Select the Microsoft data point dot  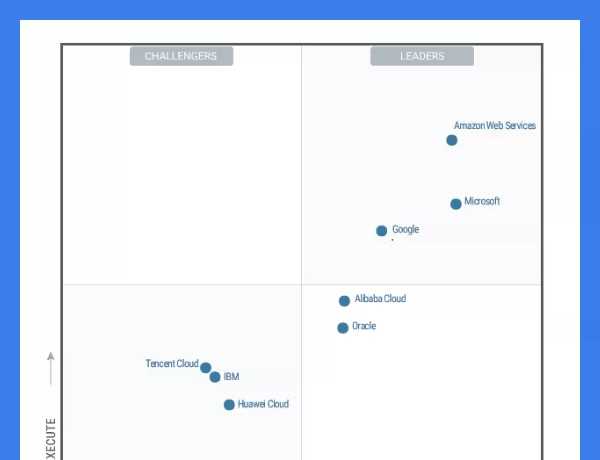(456, 204)
